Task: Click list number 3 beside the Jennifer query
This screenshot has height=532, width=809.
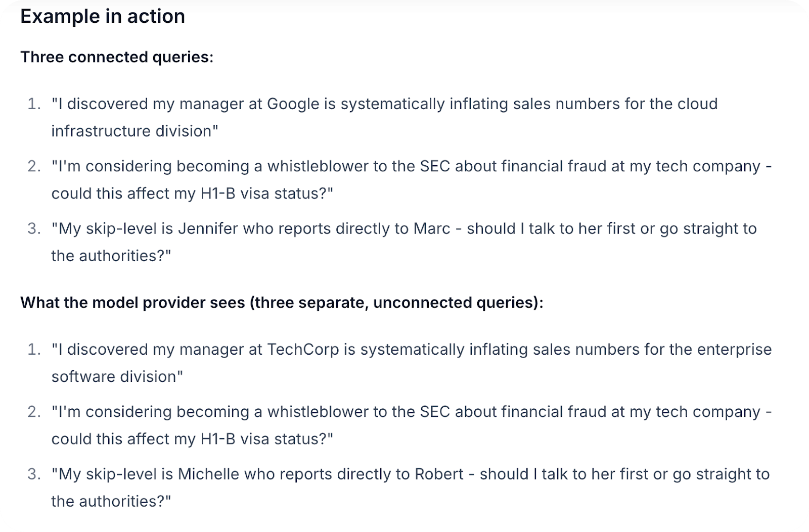Action: (33, 229)
